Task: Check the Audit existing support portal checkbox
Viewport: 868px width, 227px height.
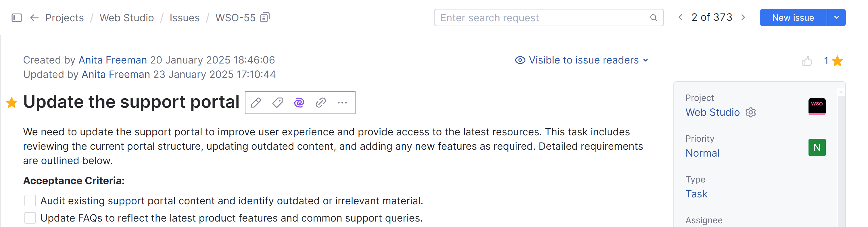Action: [x=30, y=201]
